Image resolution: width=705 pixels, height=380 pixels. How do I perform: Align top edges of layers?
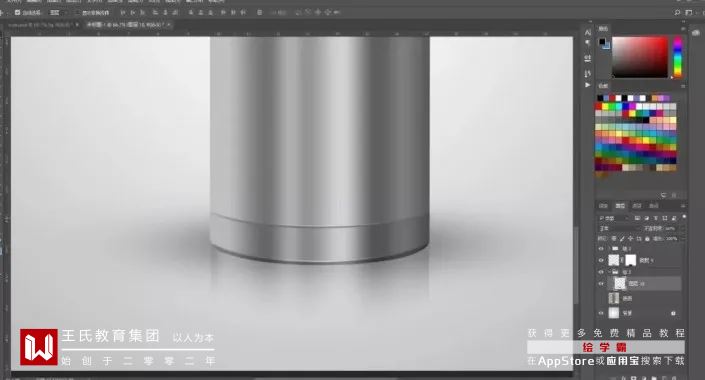(x=122, y=13)
